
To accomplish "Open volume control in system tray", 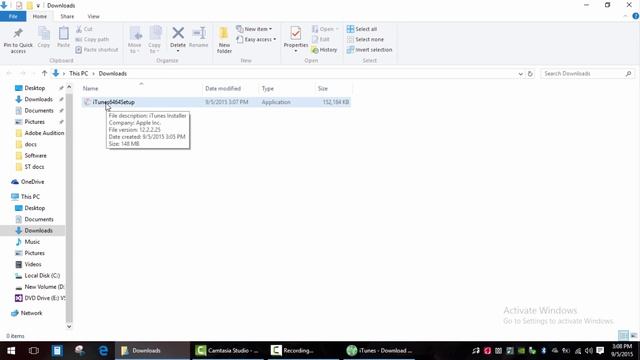I will [x=589, y=351].
